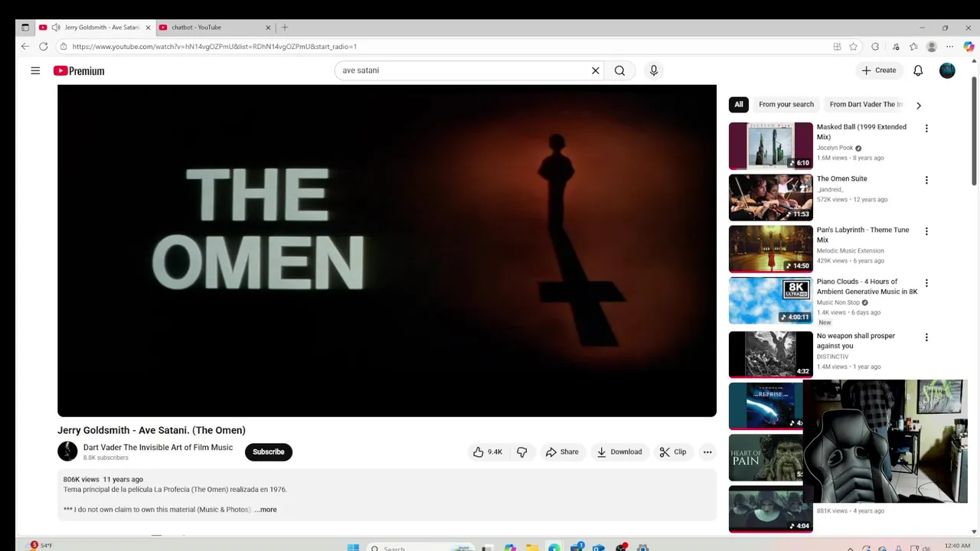Click the Clip button
This screenshot has height=551, width=980.
[x=673, y=452]
